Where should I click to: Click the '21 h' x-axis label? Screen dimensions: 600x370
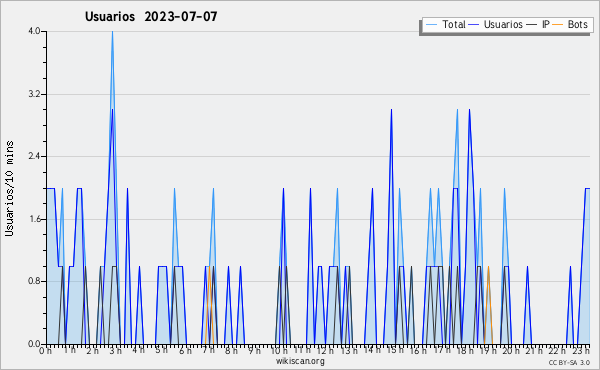coord(535,350)
